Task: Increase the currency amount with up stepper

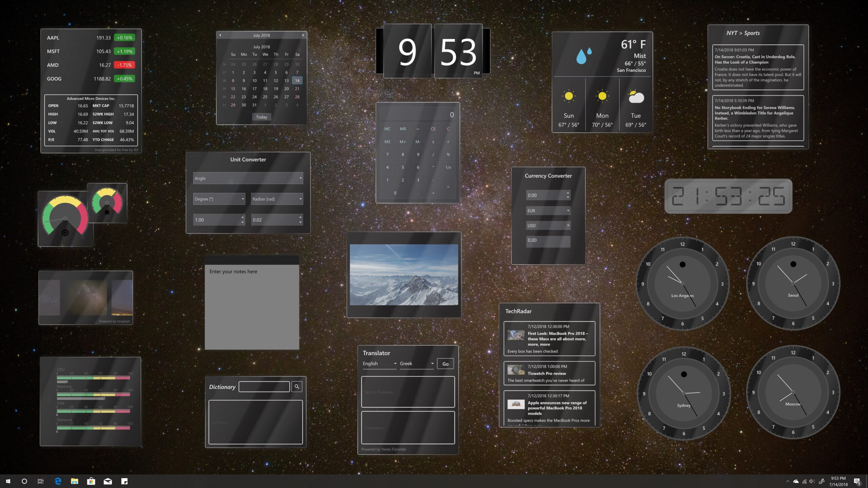Action: click(568, 193)
